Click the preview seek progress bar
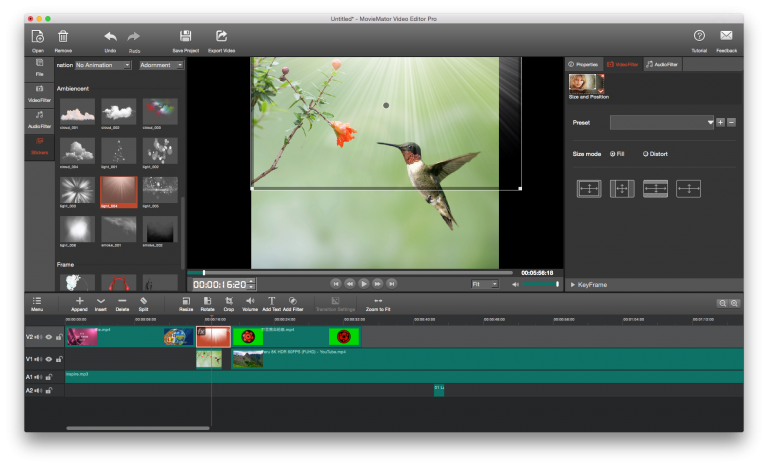Image resolution: width=768 pixels, height=467 pixels. pos(350,272)
